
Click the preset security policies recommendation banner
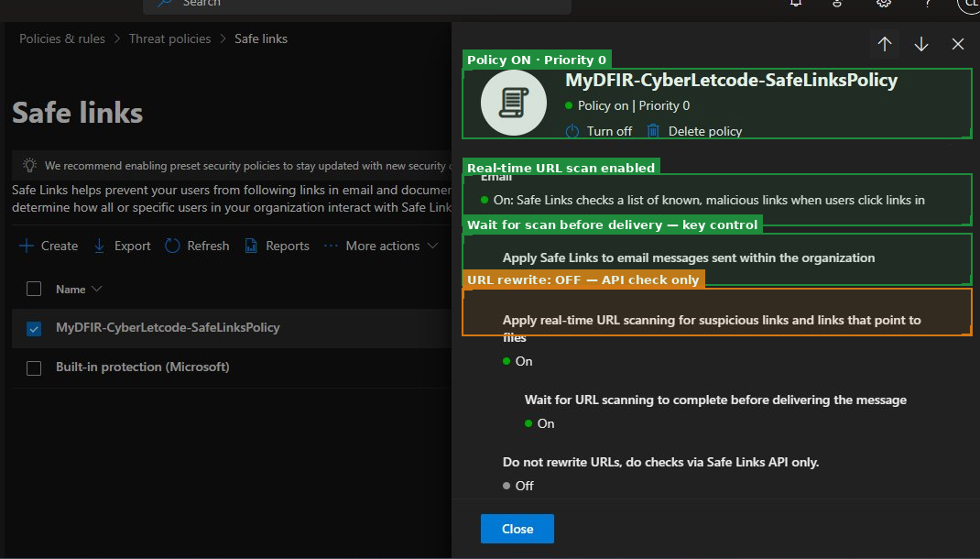tap(232, 165)
